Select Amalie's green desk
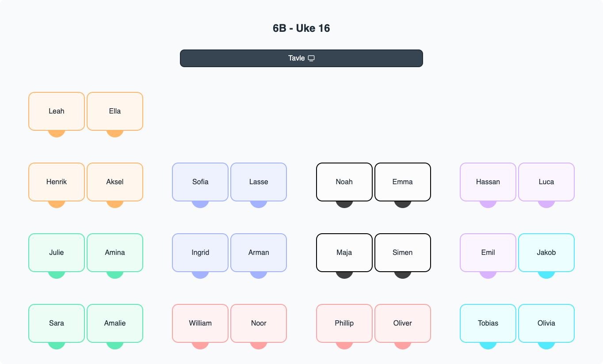 pos(115,323)
